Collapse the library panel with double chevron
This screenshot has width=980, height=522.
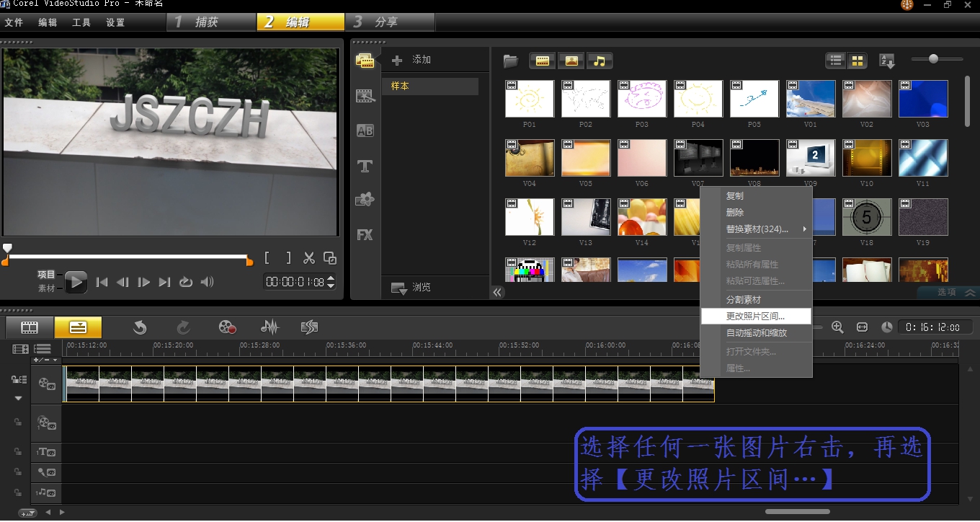pos(497,292)
